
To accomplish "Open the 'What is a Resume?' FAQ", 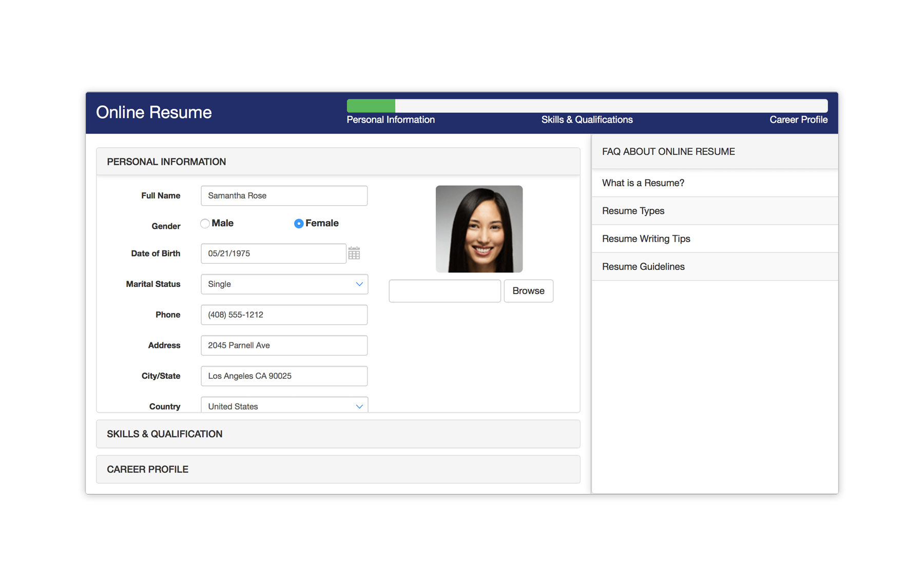I will (x=643, y=183).
